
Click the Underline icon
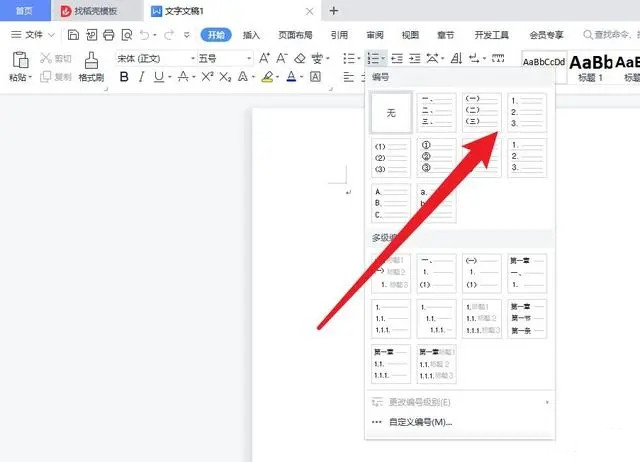coord(166,77)
